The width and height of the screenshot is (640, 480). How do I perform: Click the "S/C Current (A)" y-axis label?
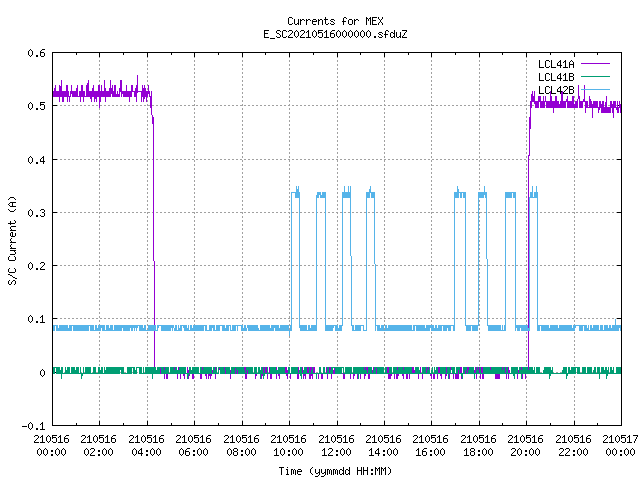[x=13, y=240]
